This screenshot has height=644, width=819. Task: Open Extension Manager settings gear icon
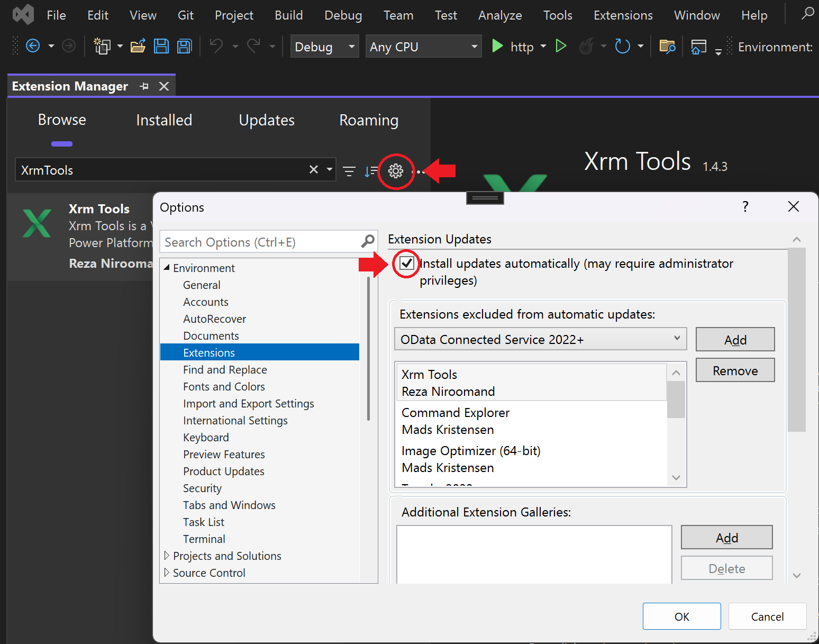click(x=396, y=171)
